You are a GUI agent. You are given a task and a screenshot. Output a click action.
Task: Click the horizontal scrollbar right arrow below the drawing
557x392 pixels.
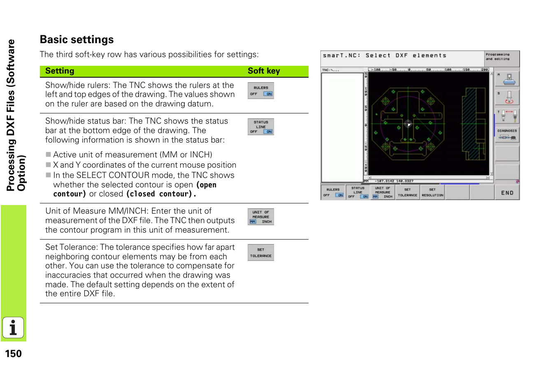click(x=487, y=178)
